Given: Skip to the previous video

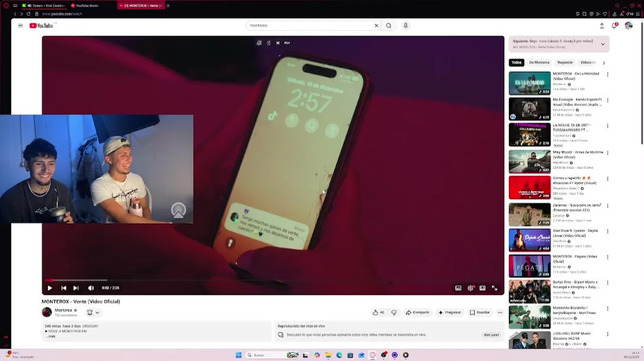Looking at the screenshot, I should pos(64,288).
